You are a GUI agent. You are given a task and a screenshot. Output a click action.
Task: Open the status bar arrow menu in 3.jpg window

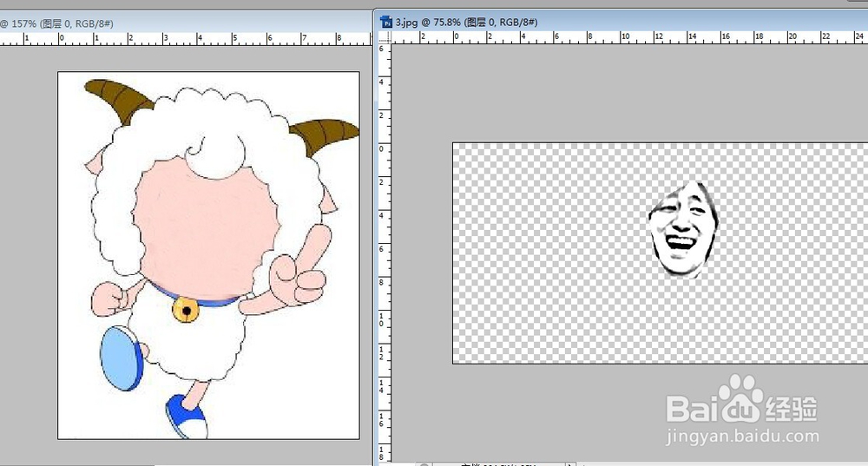tap(573, 463)
